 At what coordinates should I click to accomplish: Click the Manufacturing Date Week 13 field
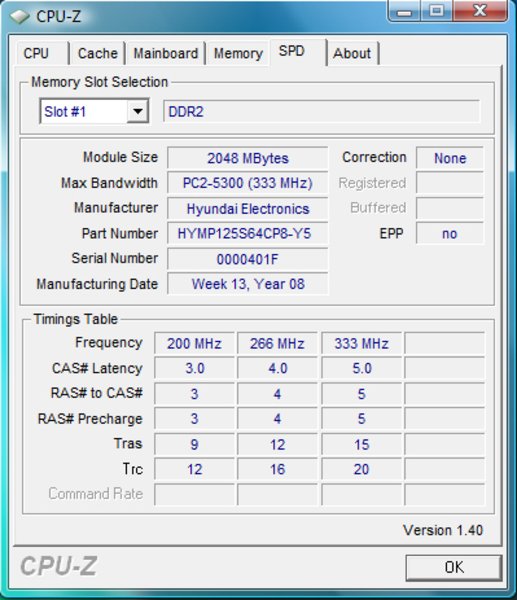(248, 284)
